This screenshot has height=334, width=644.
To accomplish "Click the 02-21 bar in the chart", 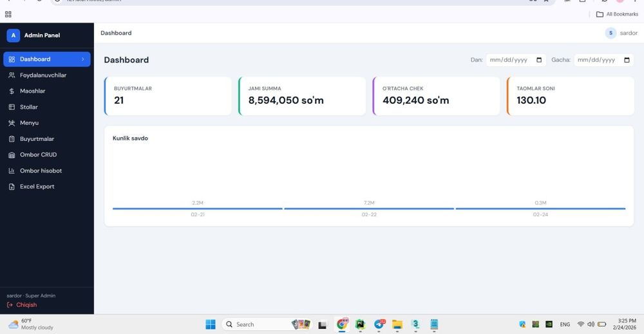I will (x=198, y=209).
